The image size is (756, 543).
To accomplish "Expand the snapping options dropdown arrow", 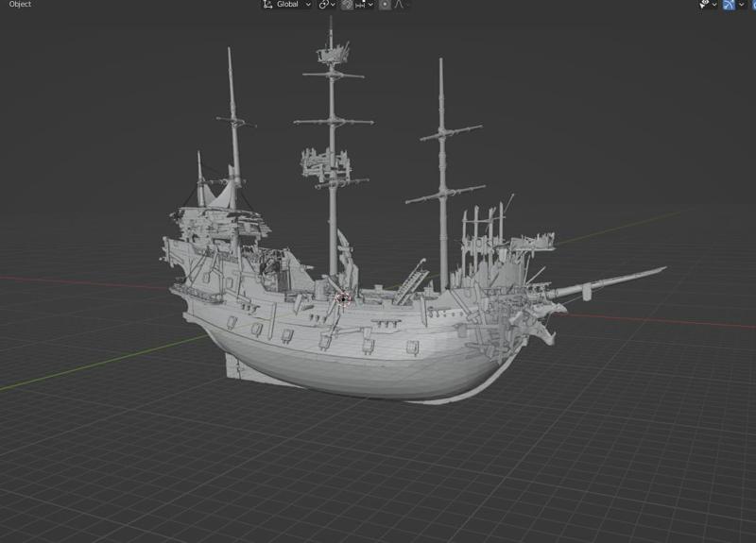I will pyautogui.click(x=370, y=5).
